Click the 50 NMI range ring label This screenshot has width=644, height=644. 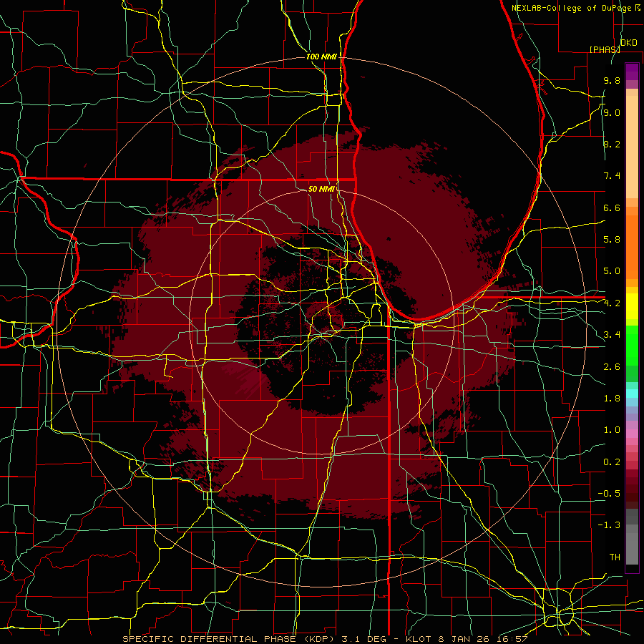point(321,189)
